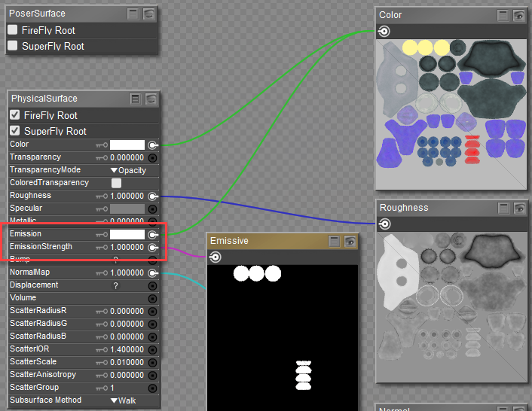Click the Emission input plug connector
The width and height of the screenshot is (532, 411).
click(152, 234)
